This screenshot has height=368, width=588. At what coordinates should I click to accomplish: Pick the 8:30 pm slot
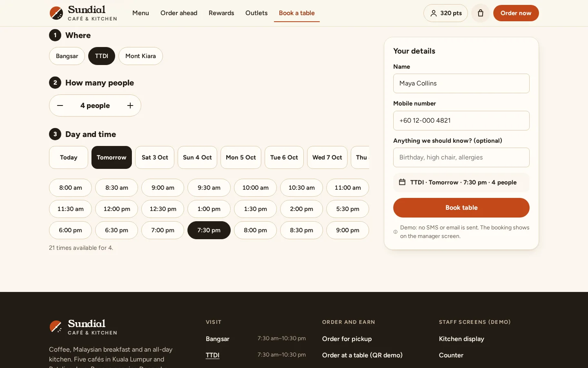[301, 230]
